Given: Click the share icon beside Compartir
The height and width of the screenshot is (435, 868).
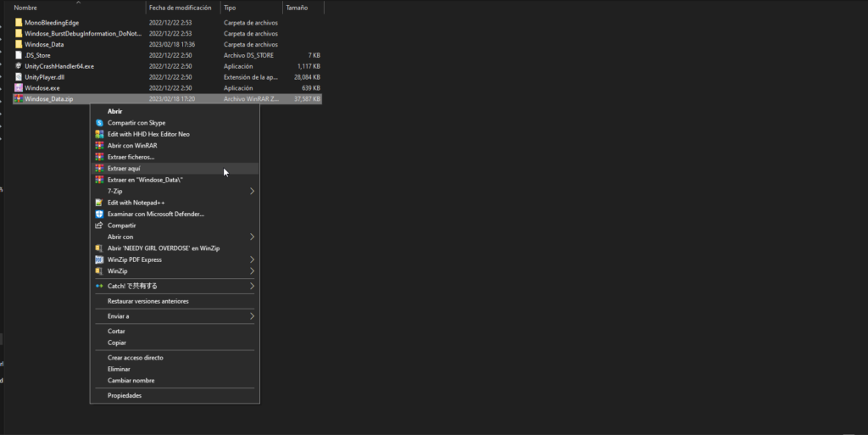Looking at the screenshot, I should 99,226.
